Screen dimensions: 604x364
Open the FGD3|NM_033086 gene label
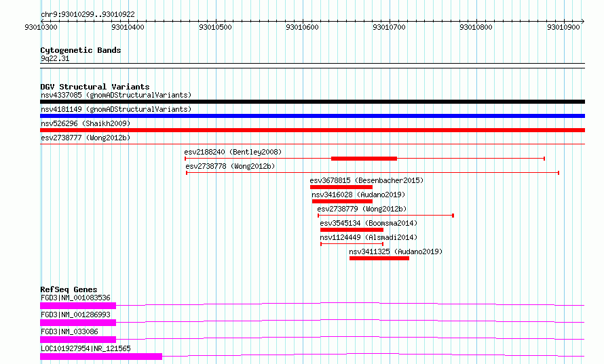coord(69,331)
